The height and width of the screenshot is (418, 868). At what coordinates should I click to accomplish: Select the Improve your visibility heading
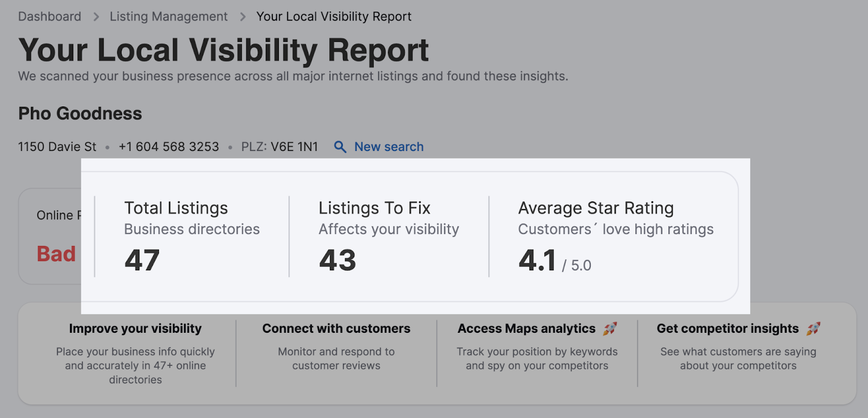click(135, 329)
